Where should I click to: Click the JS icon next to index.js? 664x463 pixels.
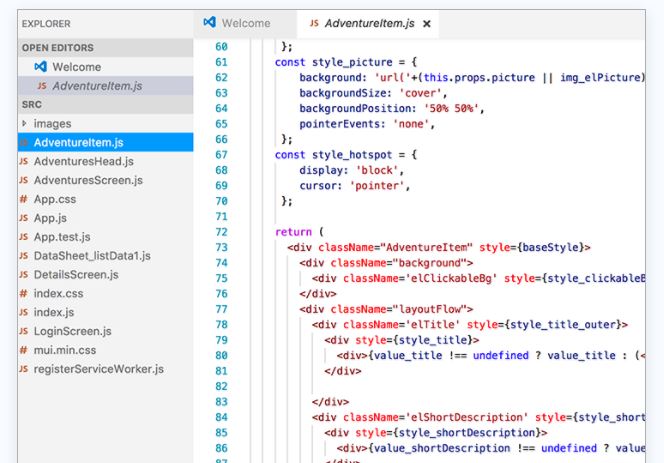tap(24, 312)
